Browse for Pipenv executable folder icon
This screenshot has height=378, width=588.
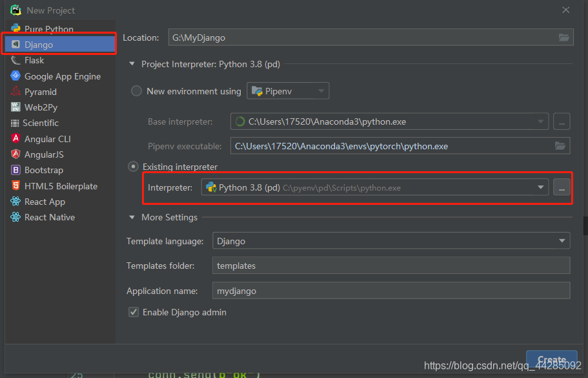[x=560, y=146]
